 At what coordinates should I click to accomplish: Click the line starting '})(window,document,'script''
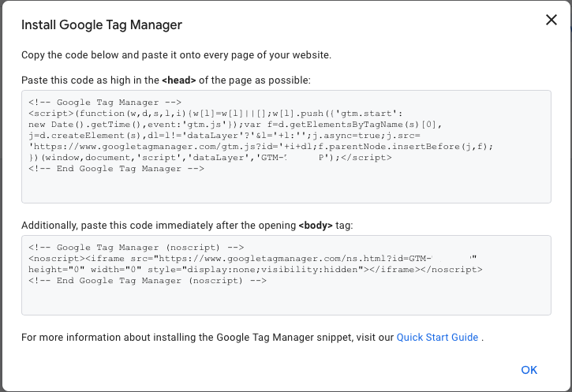pyautogui.click(x=210, y=158)
